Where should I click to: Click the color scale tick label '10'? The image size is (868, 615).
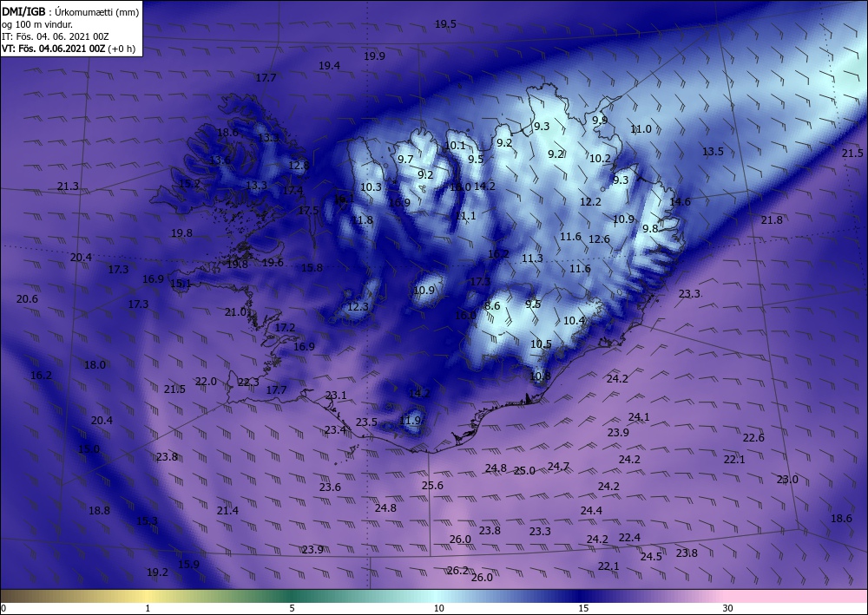tap(439, 608)
